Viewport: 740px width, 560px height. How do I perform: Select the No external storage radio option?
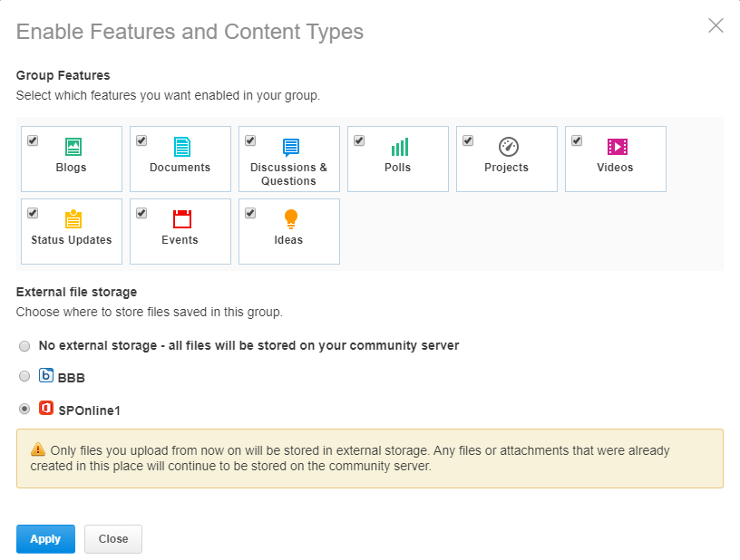24,346
